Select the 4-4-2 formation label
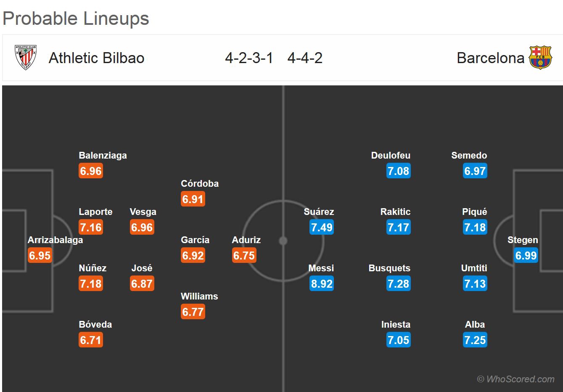Image resolution: width=563 pixels, height=392 pixels. pyautogui.click(x=305, y=58)
